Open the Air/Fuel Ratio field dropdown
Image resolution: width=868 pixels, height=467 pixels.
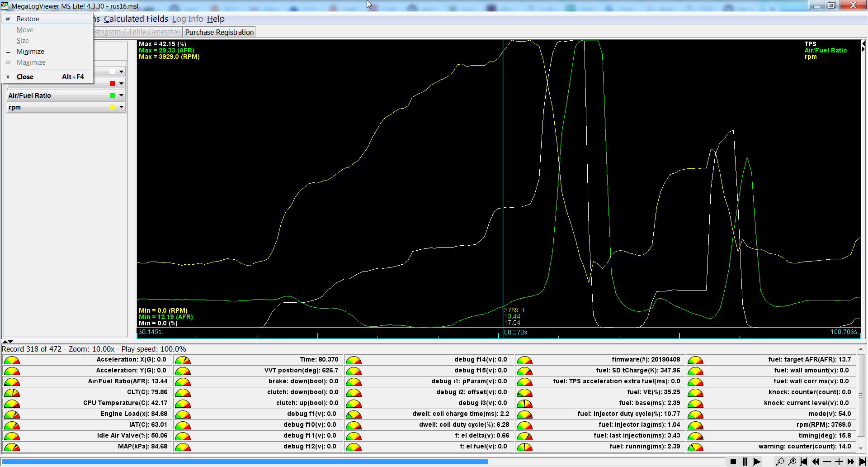121,95
